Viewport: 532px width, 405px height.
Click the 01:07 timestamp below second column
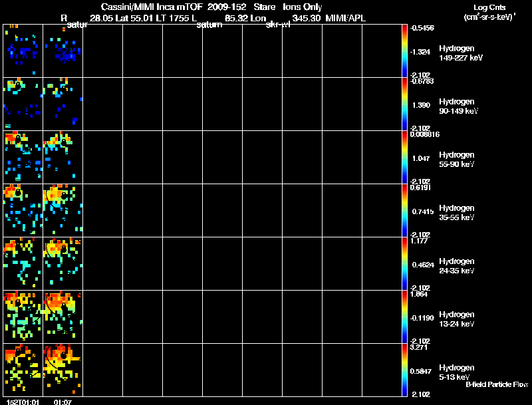63,402
